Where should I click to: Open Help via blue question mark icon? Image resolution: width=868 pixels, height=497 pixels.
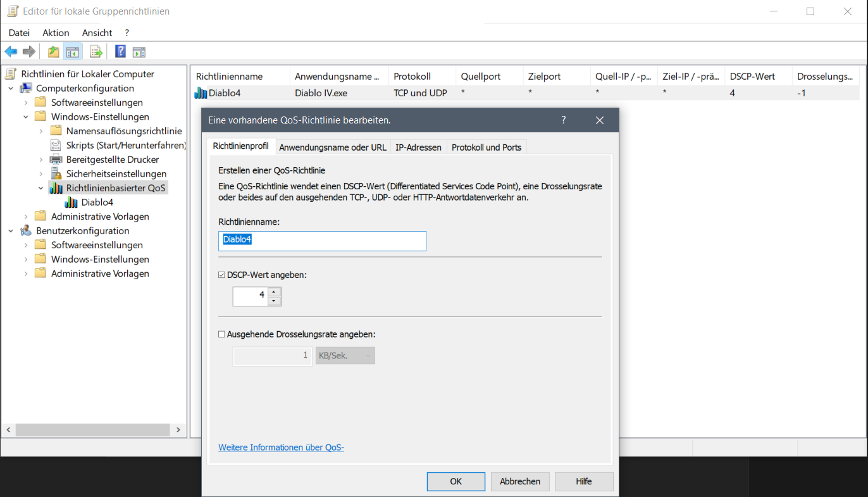[x=120, y=52]
